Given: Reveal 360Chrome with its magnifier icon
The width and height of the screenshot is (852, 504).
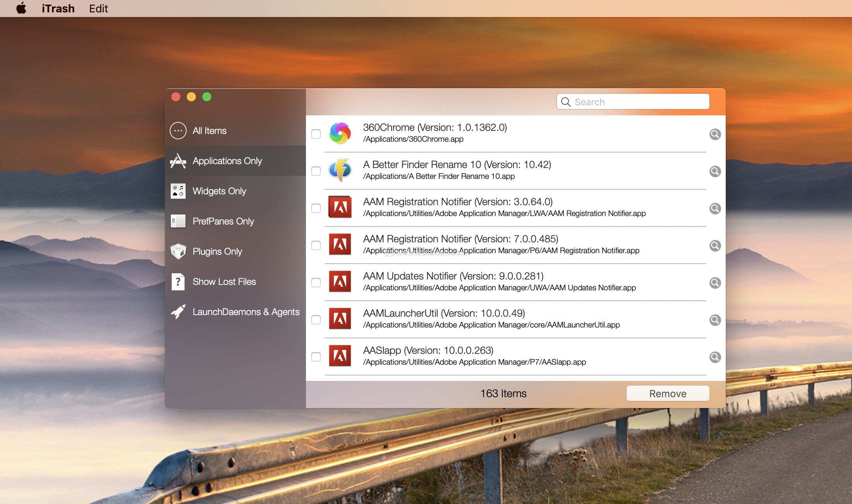Looking at the screenshot, I should click(715, 134).
